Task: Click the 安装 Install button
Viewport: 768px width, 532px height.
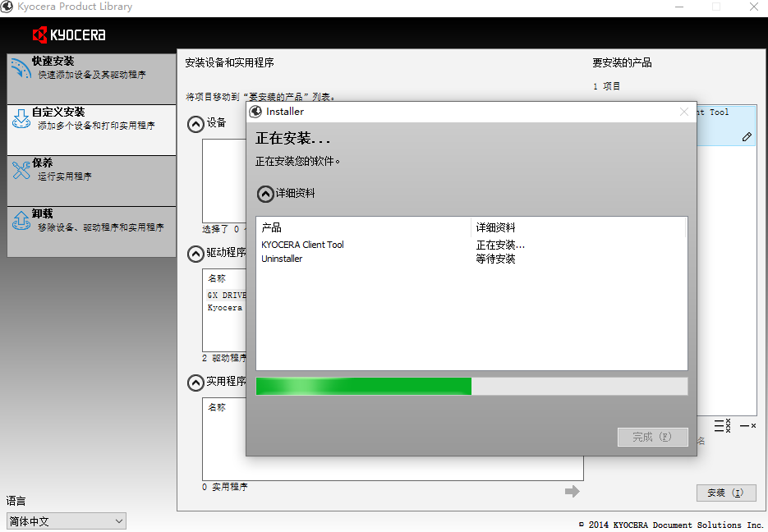Action: (x=726, y=493)
